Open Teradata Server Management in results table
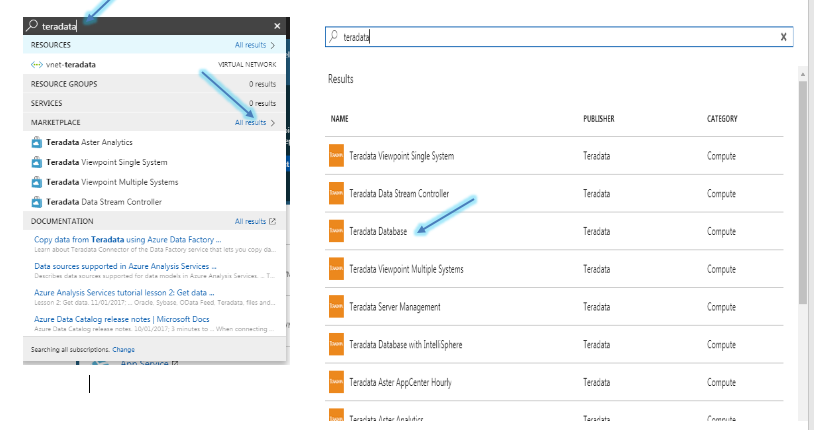 [x=395, y=307]
